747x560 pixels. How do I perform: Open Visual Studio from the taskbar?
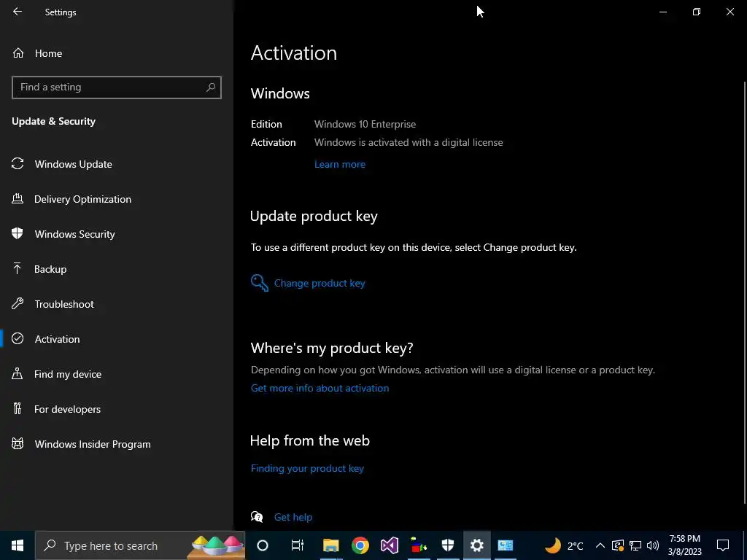390,545
